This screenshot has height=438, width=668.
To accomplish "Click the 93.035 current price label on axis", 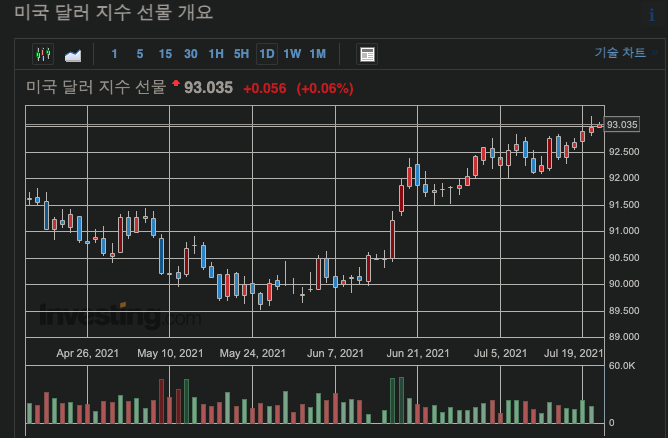I will pyautogui.click(x=622, y=125).
